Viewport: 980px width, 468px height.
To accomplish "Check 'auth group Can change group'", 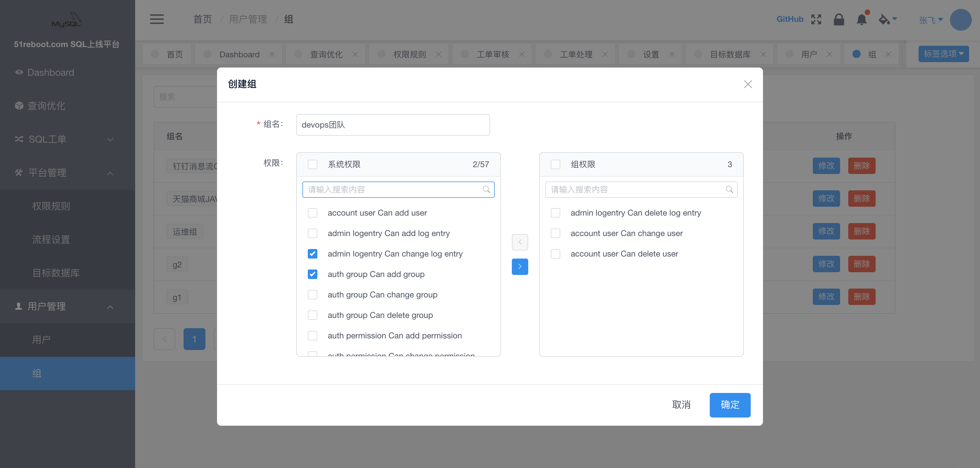I will pyautogui.click(x=312, y=295).
